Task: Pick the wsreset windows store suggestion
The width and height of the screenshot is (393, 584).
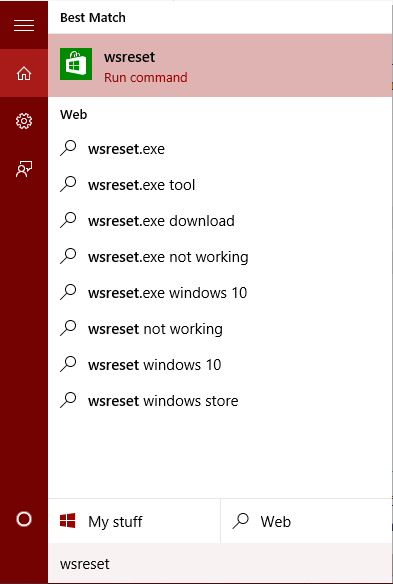Action: click(x=220, y=401)
